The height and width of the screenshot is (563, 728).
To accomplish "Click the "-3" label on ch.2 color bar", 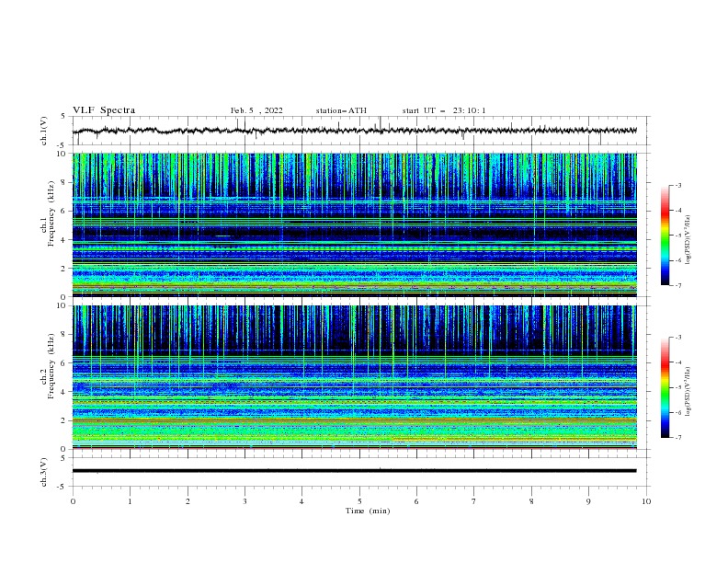I will click(x=677, y=338).
